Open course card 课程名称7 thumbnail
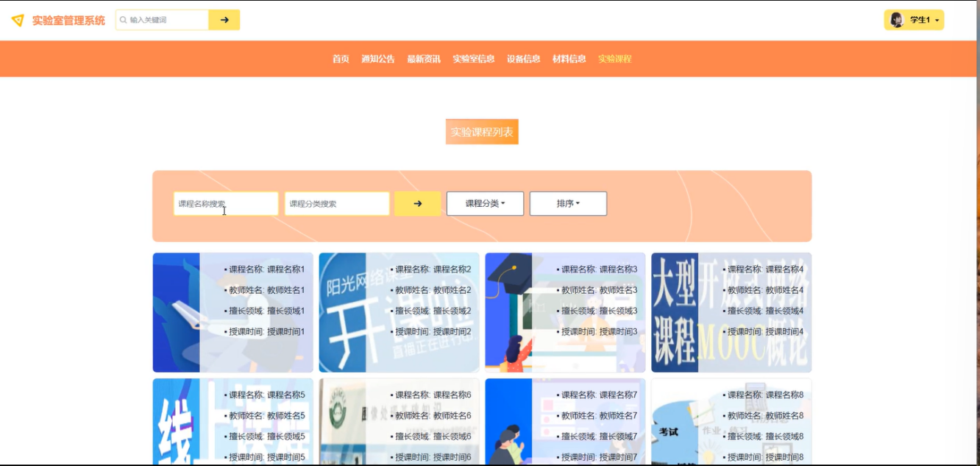 [x=566, y=422]
